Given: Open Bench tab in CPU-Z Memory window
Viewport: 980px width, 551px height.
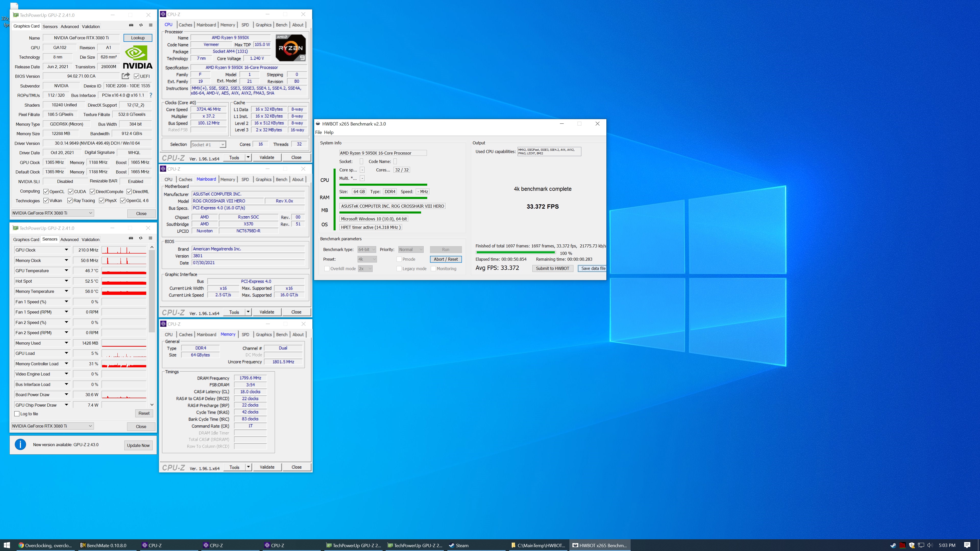Looking at the screenshot, I should tap(281, 334).
